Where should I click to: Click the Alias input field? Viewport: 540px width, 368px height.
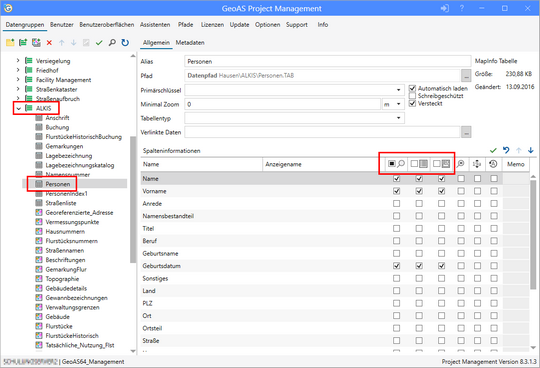coord(328,61)
